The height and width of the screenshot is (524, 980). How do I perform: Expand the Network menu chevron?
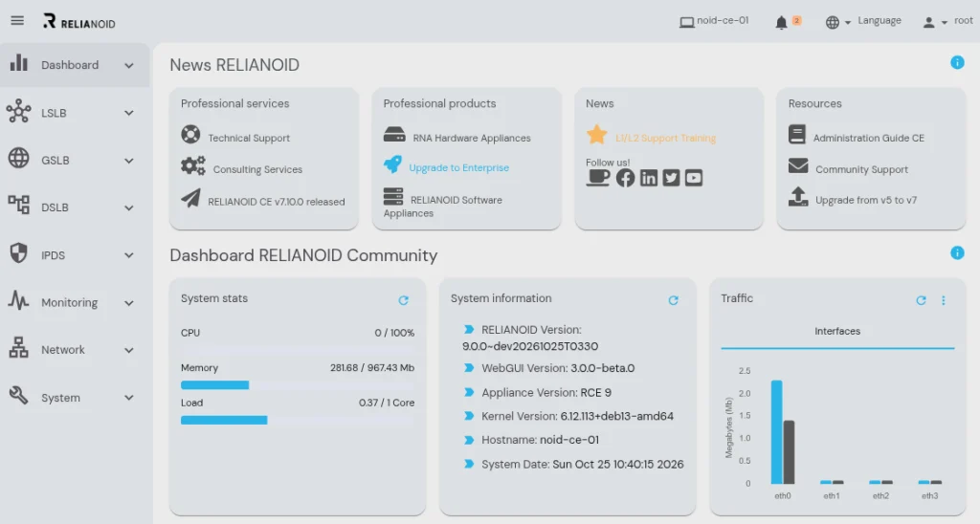(129, 350)
